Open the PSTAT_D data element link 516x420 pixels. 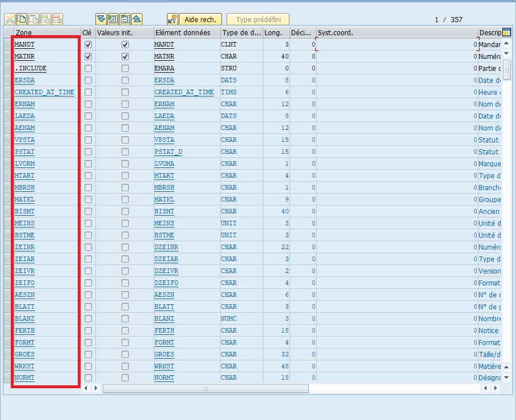(168, 152)
